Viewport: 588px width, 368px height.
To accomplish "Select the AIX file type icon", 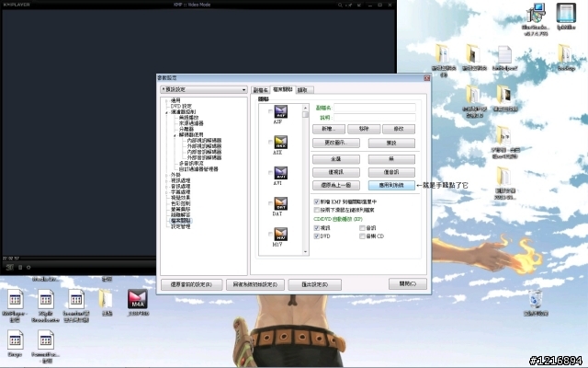I will (x=280, y=143).
